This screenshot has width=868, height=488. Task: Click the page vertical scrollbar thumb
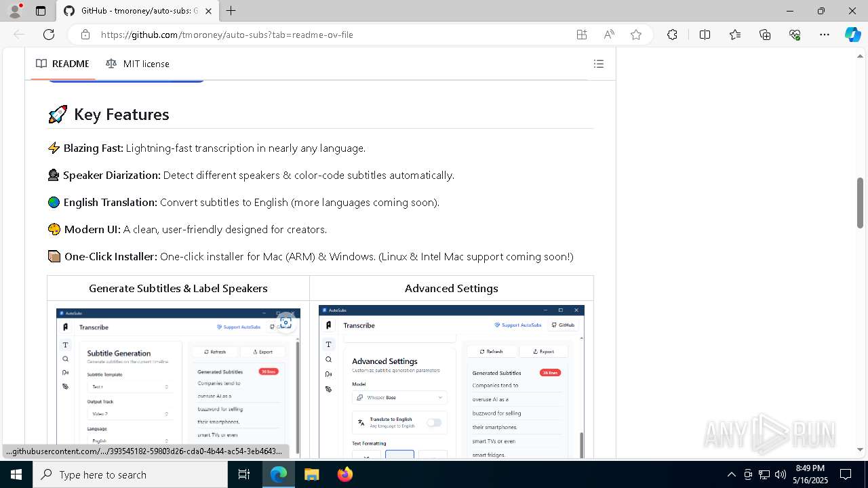[860, 203]
